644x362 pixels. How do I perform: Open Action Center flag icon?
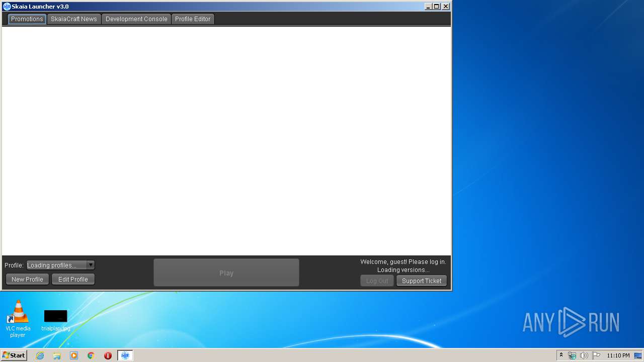tap(596, 355)
